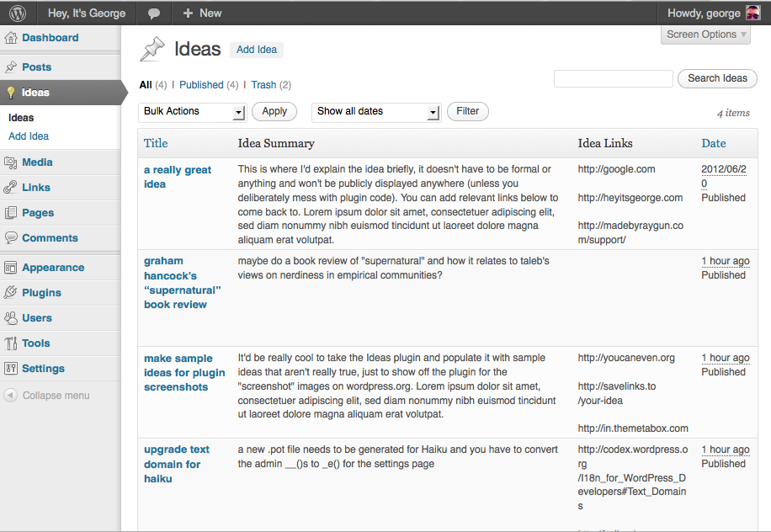This screenshot has width=771, height=532.
Task: Click the Tools icon in sidebar
Action: click(10, 343)
